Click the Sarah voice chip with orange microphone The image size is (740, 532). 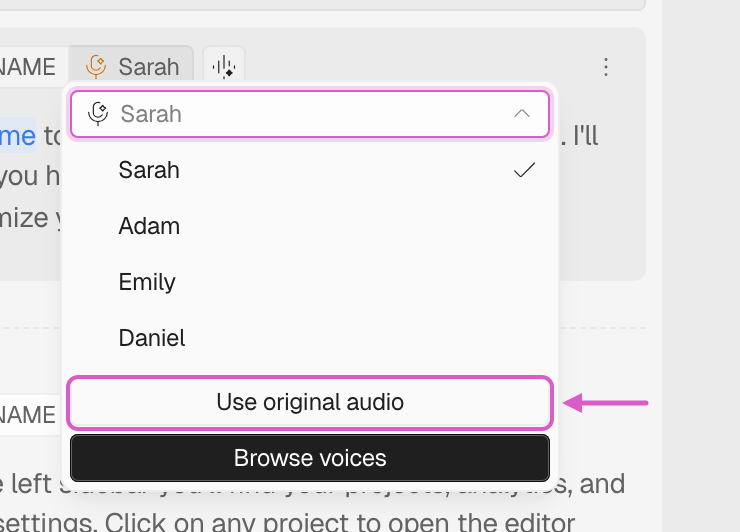132,66
